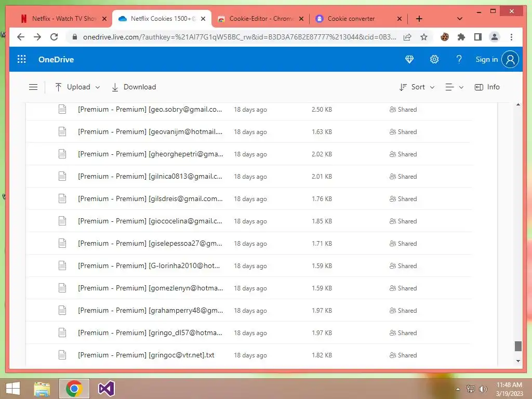Open view options layout dropdown
The height and width of the screenshot is (399, 532).
pos(454,87)
